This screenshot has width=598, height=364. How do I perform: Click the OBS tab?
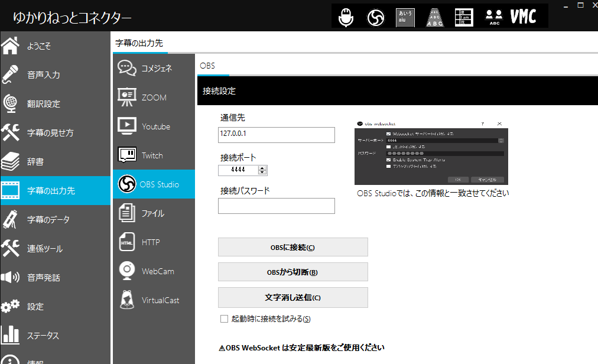tap(207, 66)
